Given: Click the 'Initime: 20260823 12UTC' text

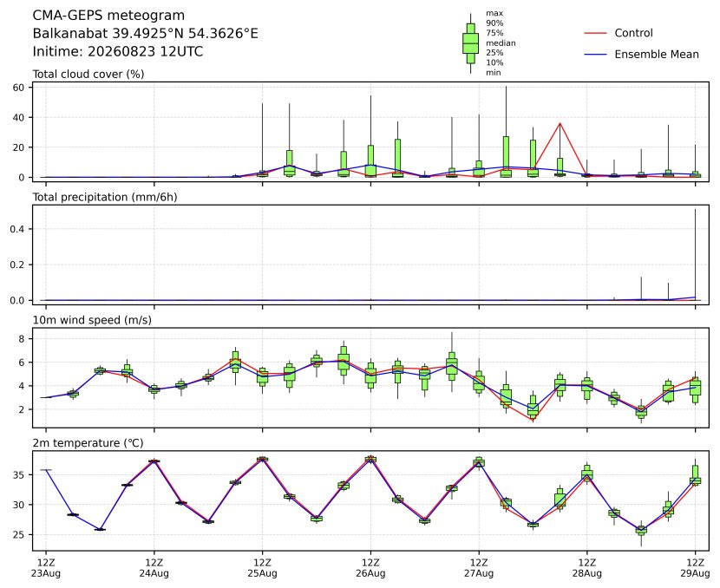Looking at the screenshot, I should tap(118, 51).
